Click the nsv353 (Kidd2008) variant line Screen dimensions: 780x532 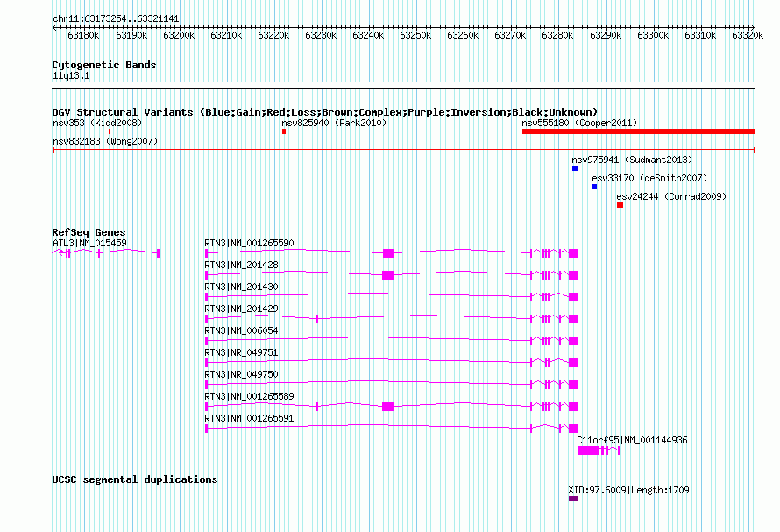(x=82, y=131)
